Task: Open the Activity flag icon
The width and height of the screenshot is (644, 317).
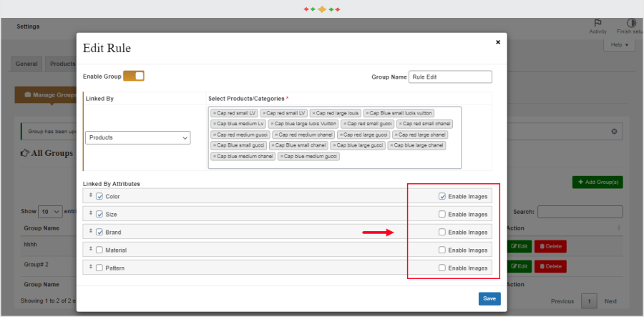Action: (597, 24)
